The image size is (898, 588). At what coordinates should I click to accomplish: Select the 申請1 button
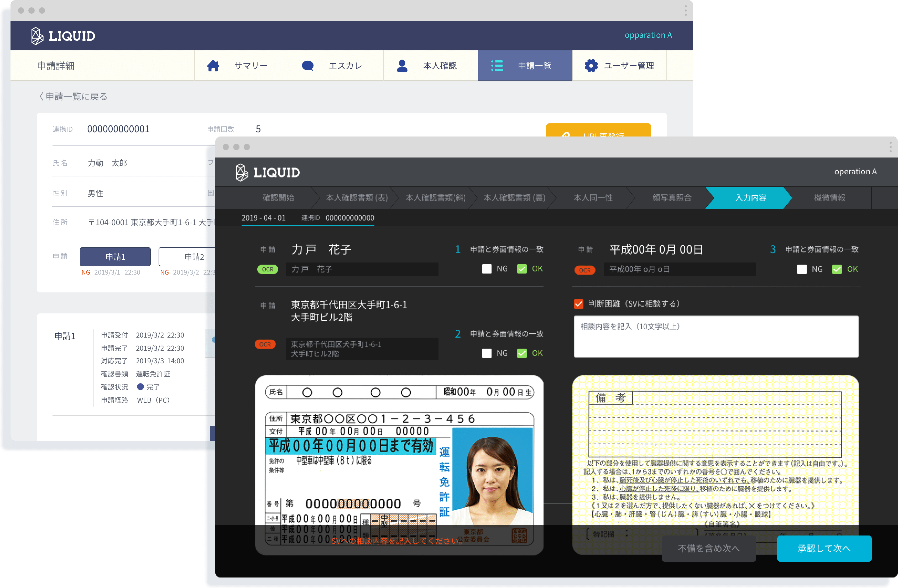pos(115,257)
